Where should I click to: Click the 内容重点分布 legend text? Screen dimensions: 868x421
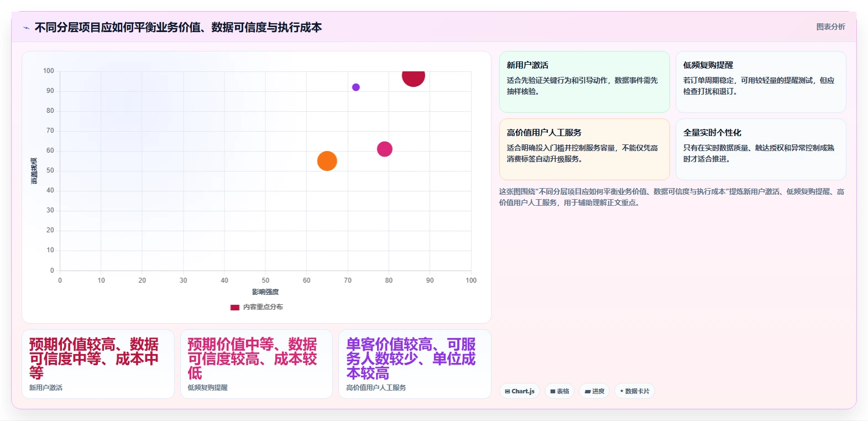click(x=263, y=307)
